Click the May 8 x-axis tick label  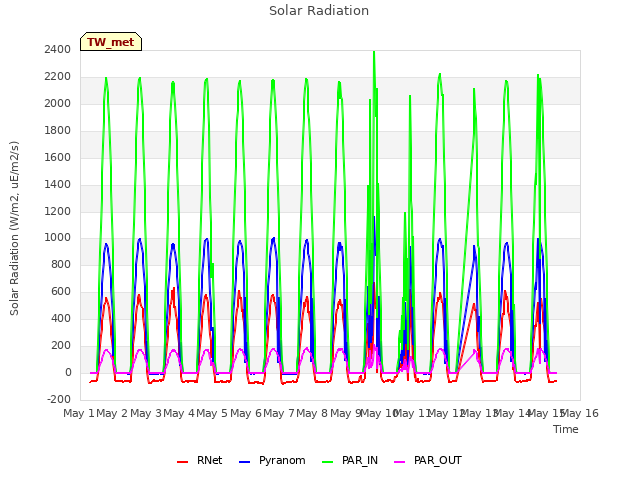[312, 413]
